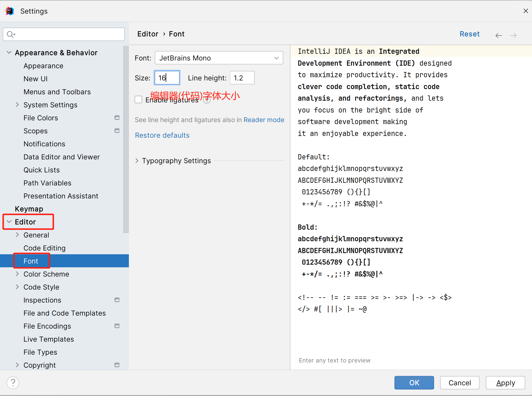Click the Reset link
Viewport: 532px width, 396px height.
click(469, 34)
